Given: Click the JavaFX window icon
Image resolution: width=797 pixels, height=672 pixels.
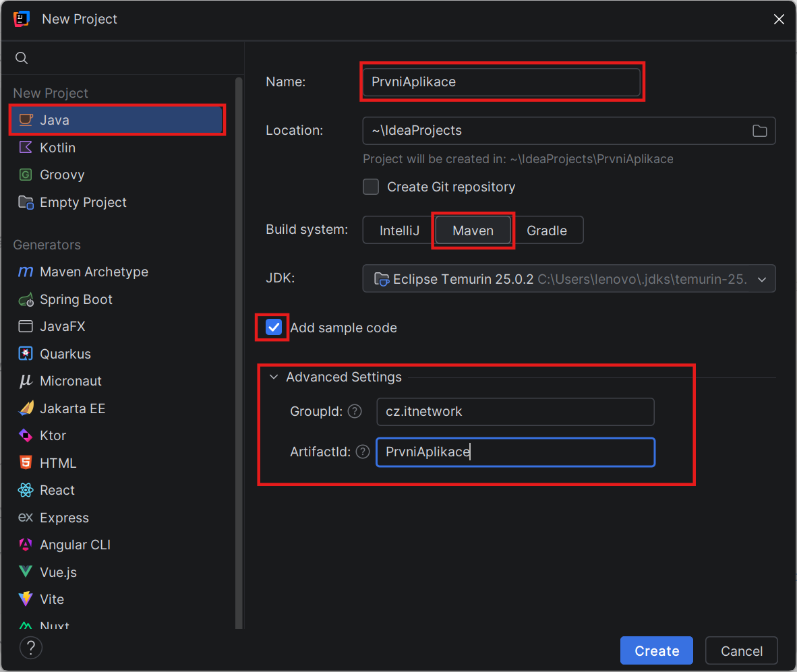Looking at the screenshot, I should [26, 326].
